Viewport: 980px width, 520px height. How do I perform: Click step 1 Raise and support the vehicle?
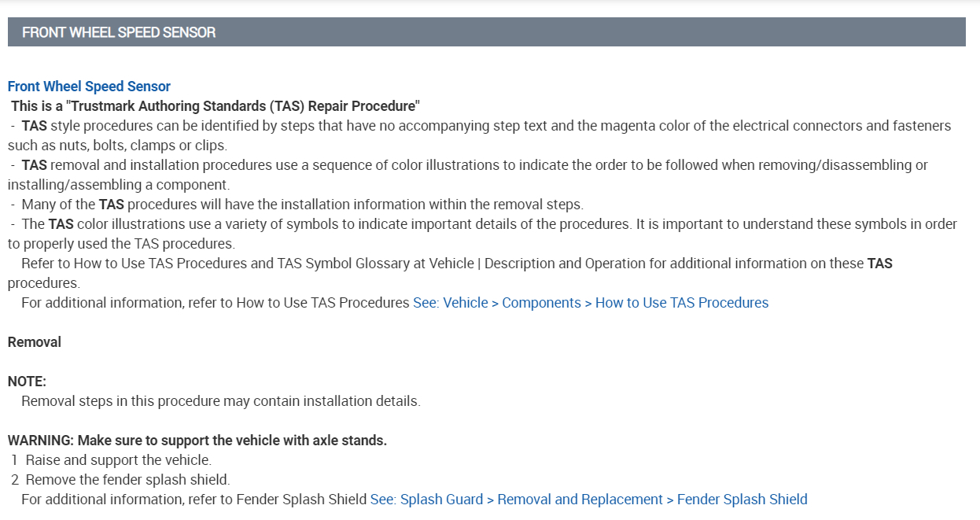click(x=118, y=460)
